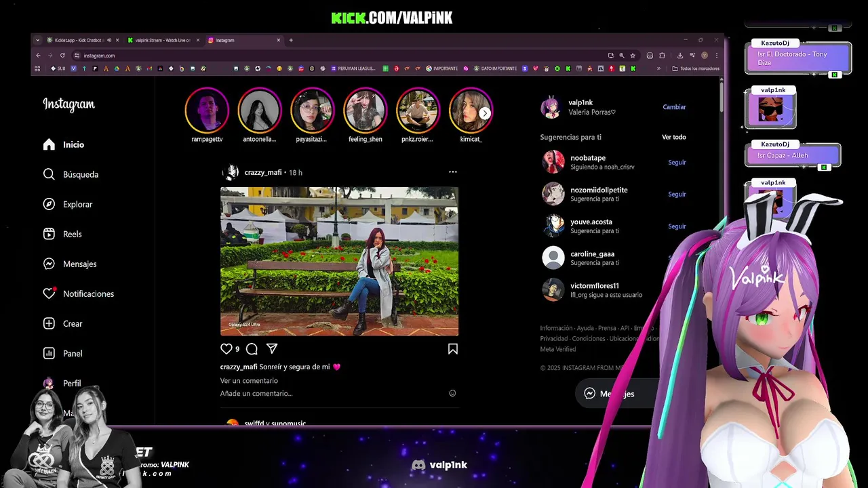The image size is (868, 488).
Task: Open DATO IMPORTANTE bookmark
Action: (x=495, y=68)
